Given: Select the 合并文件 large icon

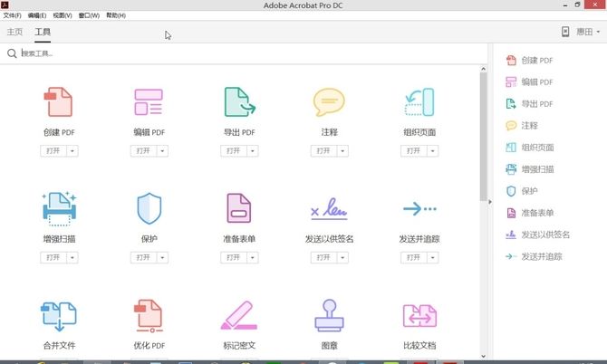Looking at the screenshot, I should tap(59, 316).
